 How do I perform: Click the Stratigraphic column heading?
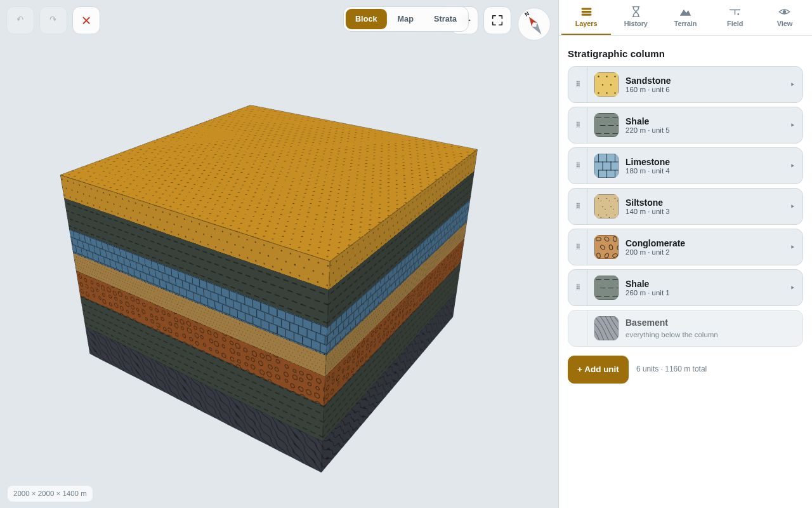pos(616,54)
